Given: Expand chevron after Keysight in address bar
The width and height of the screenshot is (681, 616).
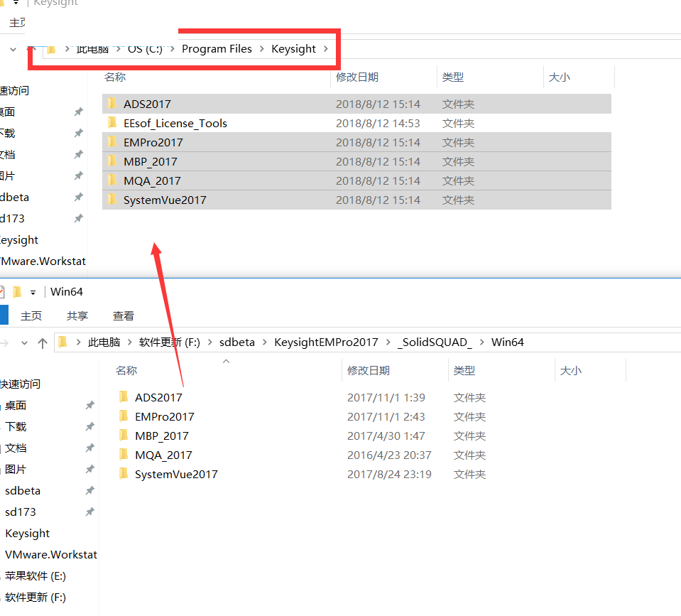Looking at the screenshot, I should pos(326,49).
